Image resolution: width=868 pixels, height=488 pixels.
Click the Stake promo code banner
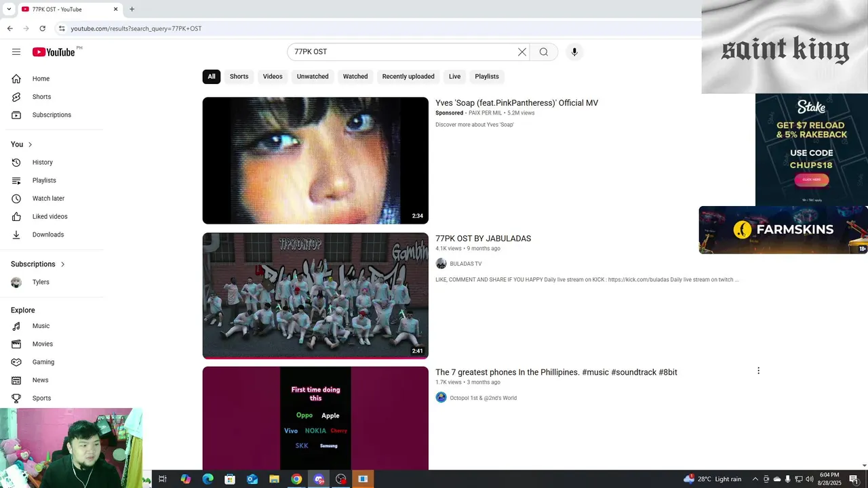(812, 149)
